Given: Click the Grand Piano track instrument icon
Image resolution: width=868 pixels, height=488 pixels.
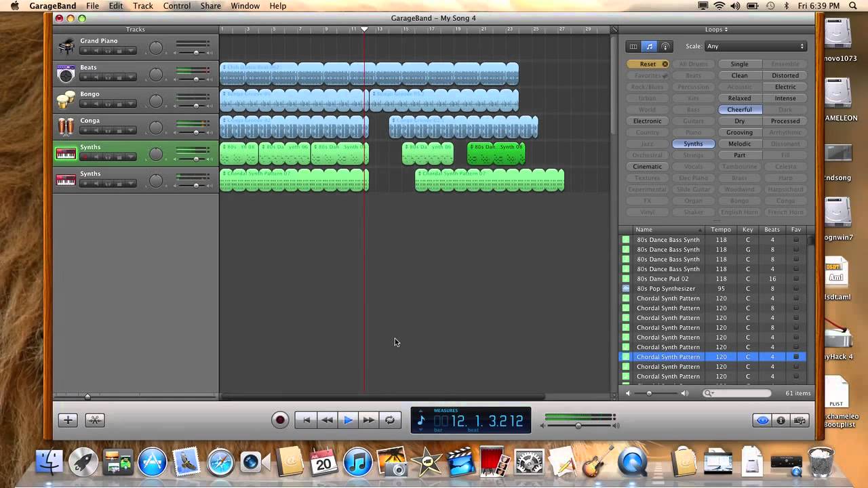Looking at the screenshot, I should [66, 47].
